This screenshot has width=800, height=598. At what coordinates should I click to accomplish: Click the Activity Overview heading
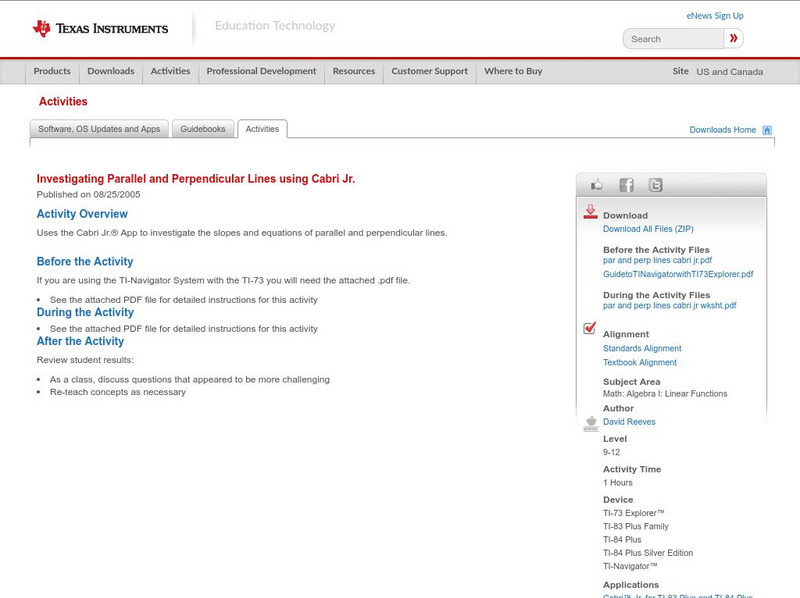coord(82,214)
